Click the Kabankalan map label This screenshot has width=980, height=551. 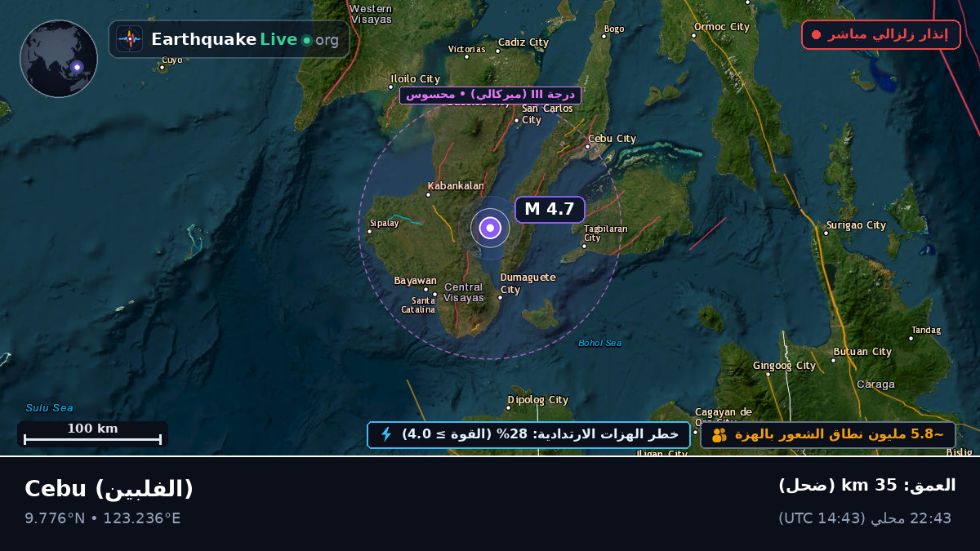point(456,186)
